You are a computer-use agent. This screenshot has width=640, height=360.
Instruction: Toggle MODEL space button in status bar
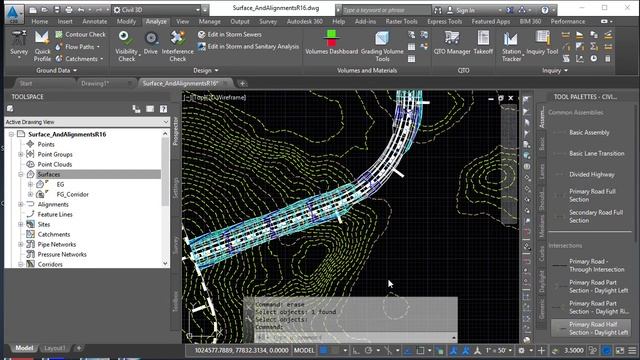point(304,350)
